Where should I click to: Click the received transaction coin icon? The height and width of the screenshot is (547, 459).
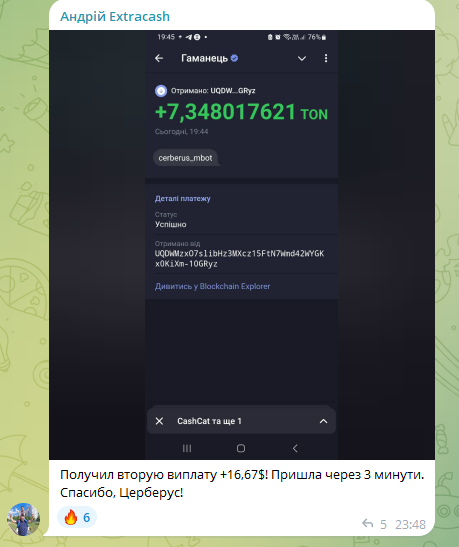tap(161, 91)
